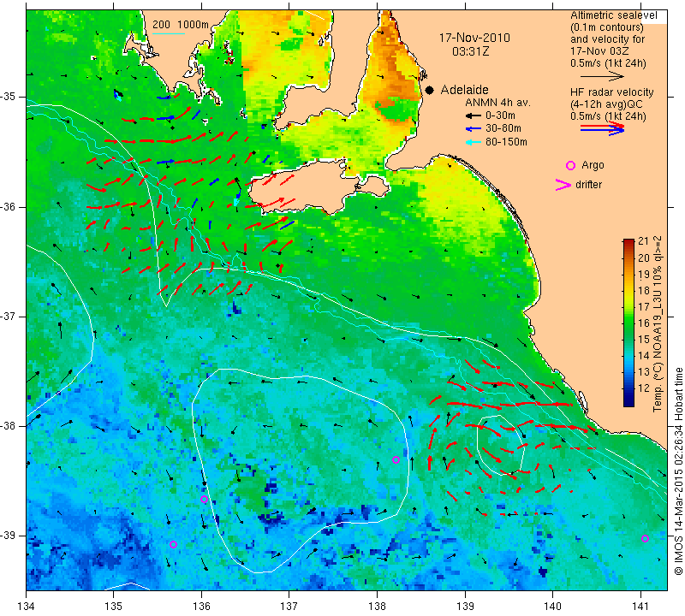Image resolution: width=685 pixels, height=616 pixels.
Task: Click the black 0-30m ANMN arrow symbol
Action: (474, 115)
